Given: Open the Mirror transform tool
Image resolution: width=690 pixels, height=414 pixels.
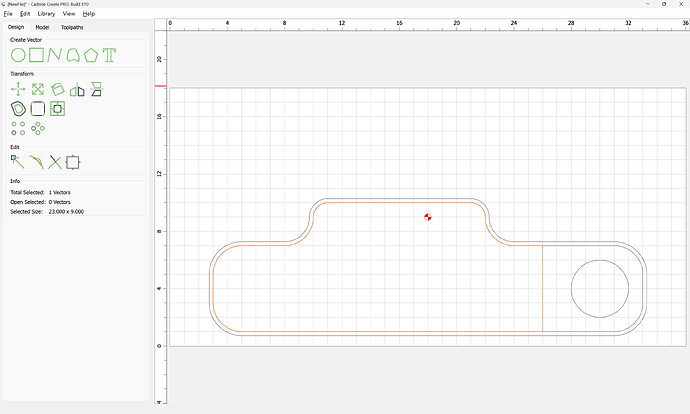Looking at the screenshot, I should [77, 89].
